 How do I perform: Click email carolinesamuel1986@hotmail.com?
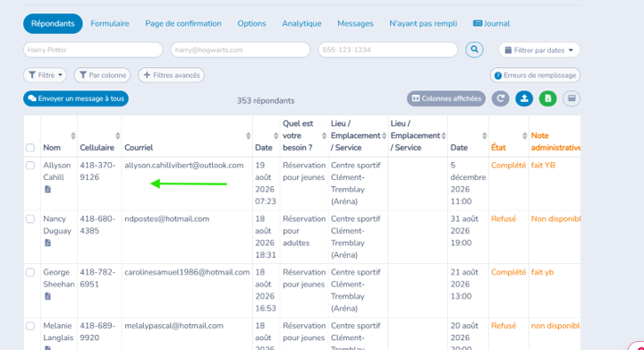tap(187, 272)
